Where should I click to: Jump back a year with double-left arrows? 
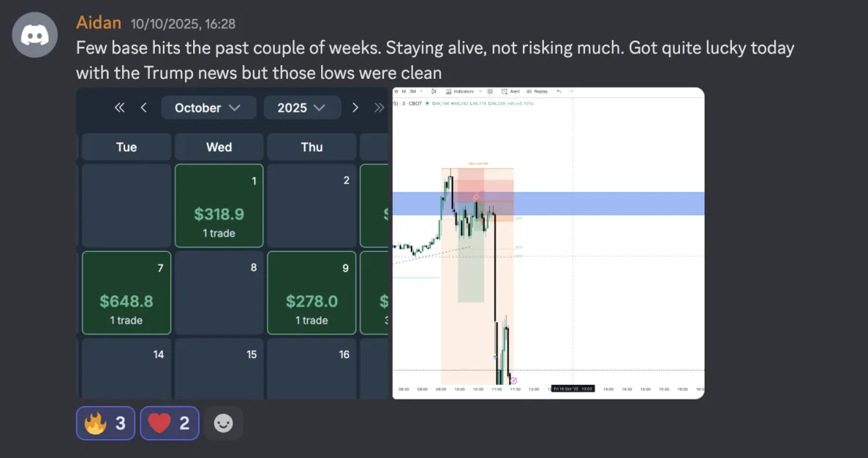pyautogui.click(x=120, y=108)
